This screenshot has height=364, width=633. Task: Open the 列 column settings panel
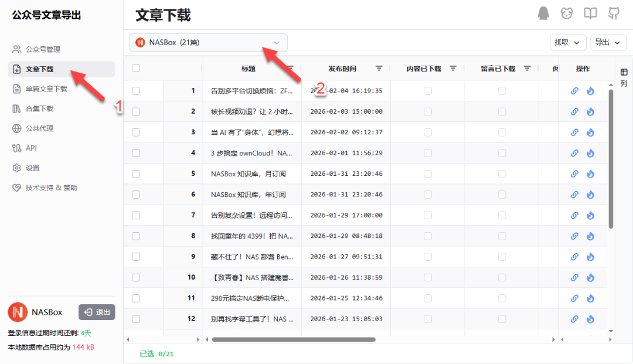(x=624, y=74)
